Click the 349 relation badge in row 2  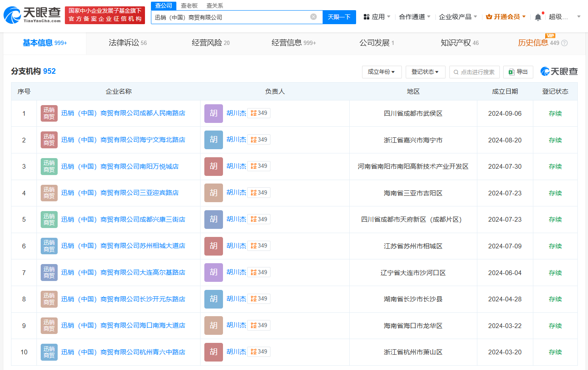click(259, 139)
